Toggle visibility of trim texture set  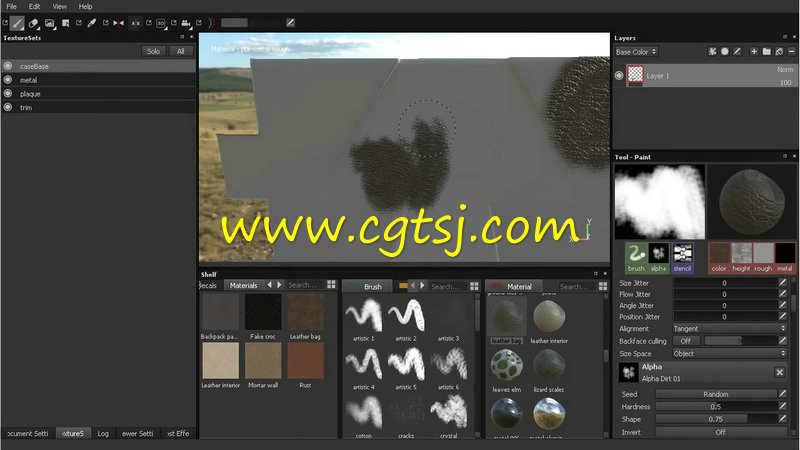coord(8,107)
